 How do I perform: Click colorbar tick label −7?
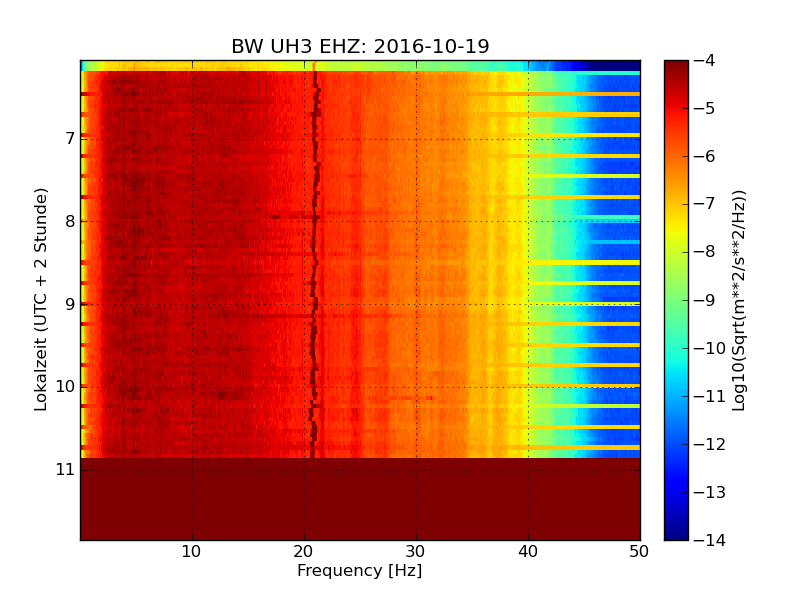tap(705, 204)
